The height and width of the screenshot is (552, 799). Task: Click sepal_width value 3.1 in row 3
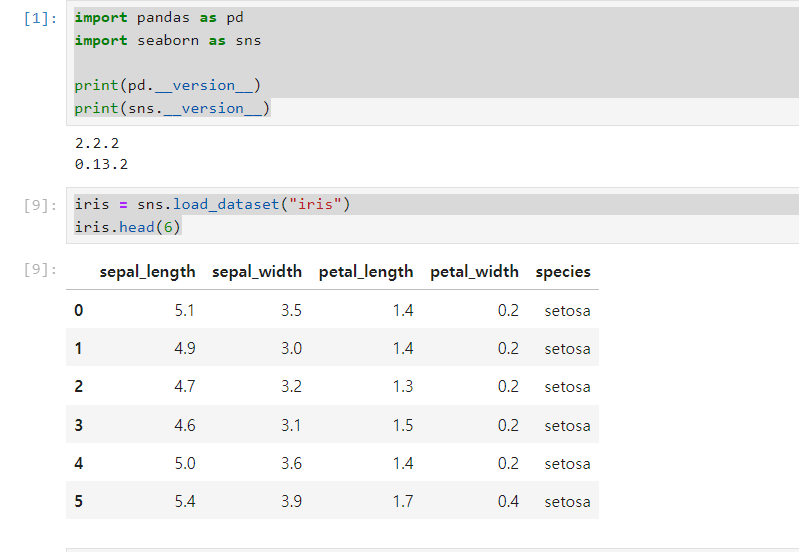pyautogui.click(x=291, y=425)
